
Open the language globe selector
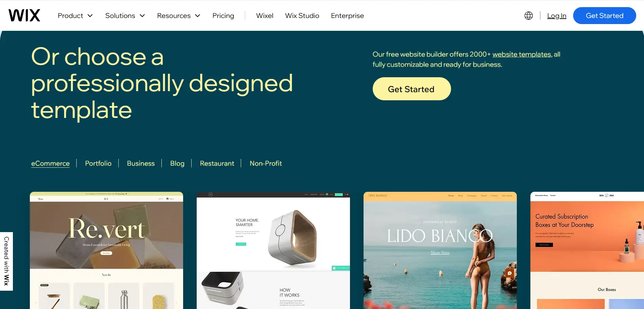(528, 16)
